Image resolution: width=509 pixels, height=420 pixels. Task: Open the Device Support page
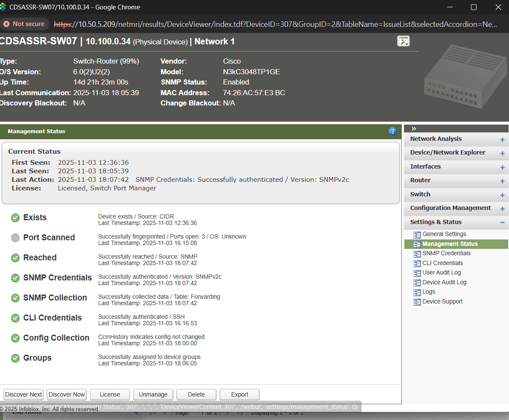click(442, 301)
